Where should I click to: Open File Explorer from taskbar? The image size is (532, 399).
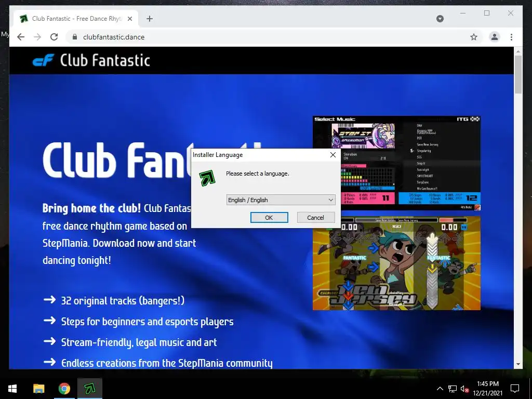pos(38,389)
